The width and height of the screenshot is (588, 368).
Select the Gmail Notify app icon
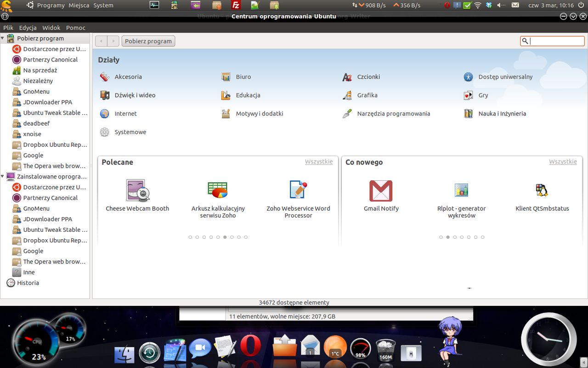(381, 190)
